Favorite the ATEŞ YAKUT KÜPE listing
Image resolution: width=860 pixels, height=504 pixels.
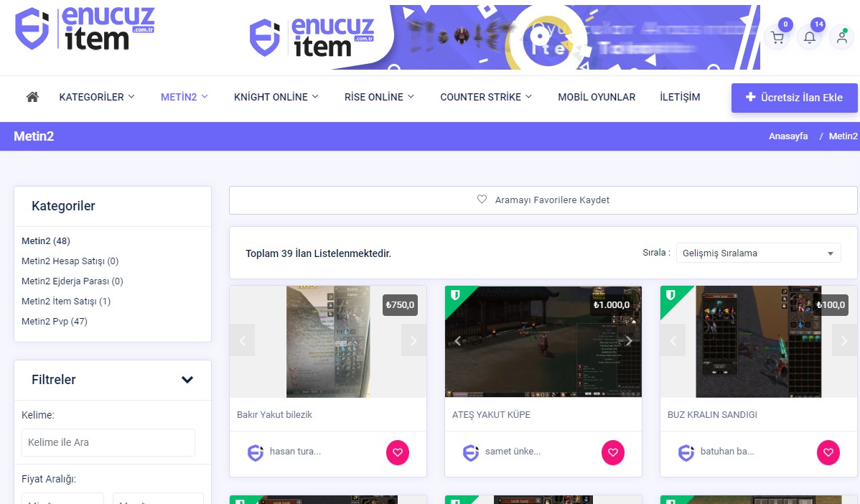[613, 452]
